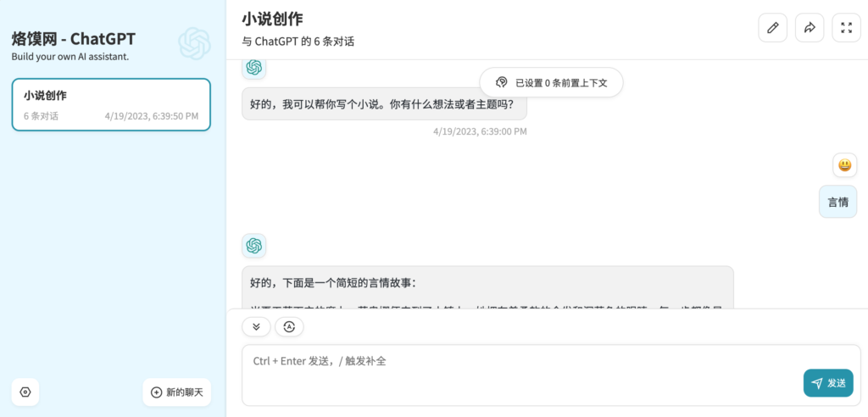Screen dimensions: 868x417
Task: Start a new chat with 新的聊天
Action: tap(176, 392)
